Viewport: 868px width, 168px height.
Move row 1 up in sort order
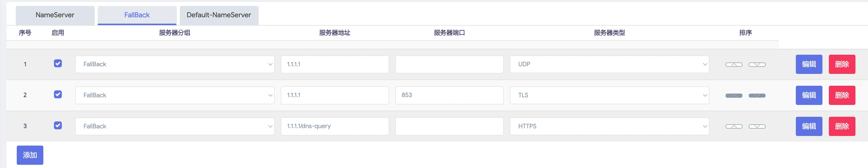734,64
